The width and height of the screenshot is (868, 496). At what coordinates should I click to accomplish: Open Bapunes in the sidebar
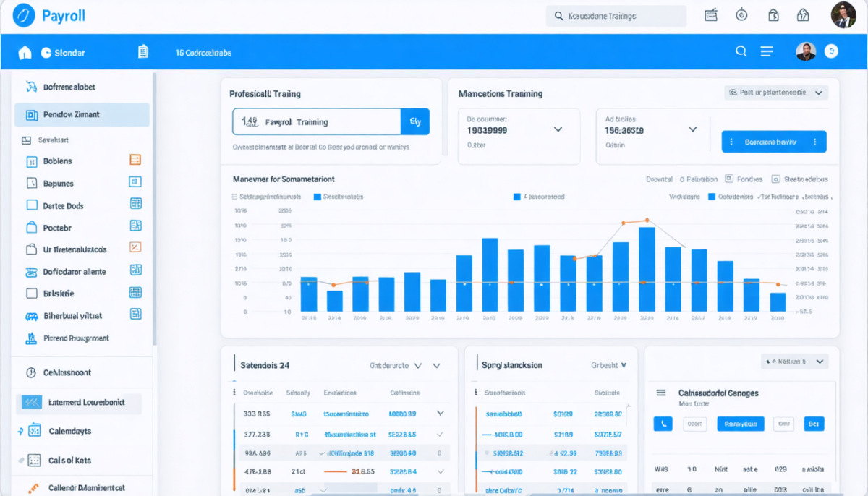[x=59, y=184]
